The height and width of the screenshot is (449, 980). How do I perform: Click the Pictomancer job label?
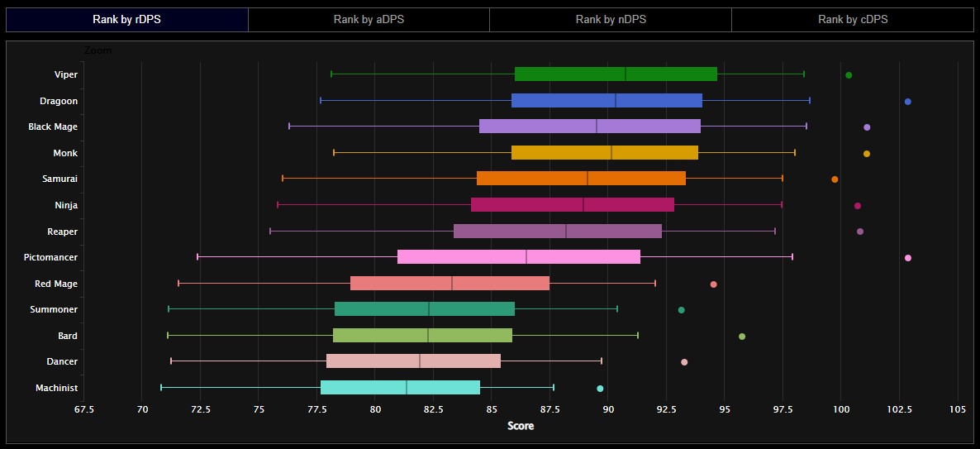50,257
